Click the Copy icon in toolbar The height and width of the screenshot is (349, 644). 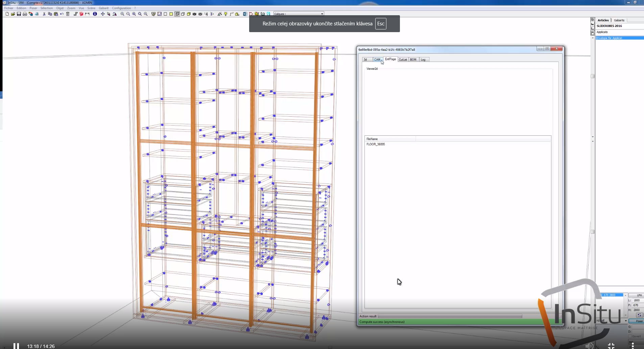[x=50, y=14]
